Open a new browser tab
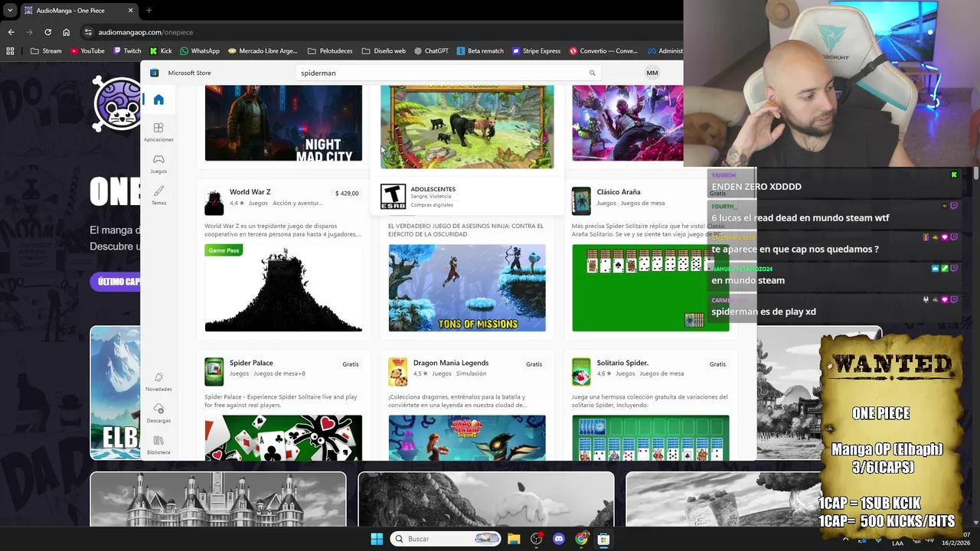Image resolution: width=980 pixels, height=551 pixels. [149, 11]
